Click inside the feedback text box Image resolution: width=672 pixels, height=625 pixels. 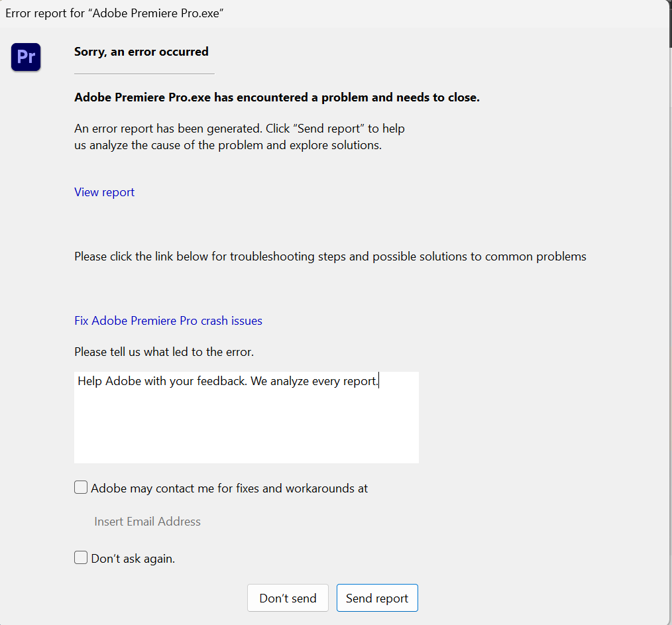tap(247, 417)
